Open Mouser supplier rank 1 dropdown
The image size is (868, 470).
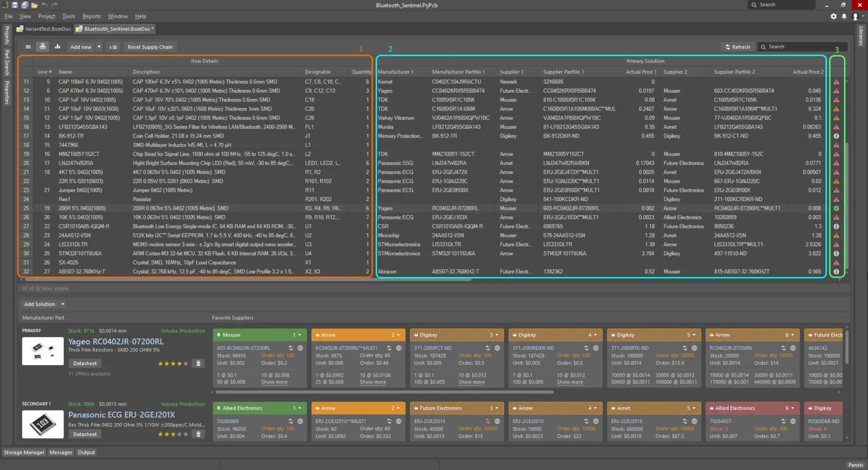(x=299, y=335)
